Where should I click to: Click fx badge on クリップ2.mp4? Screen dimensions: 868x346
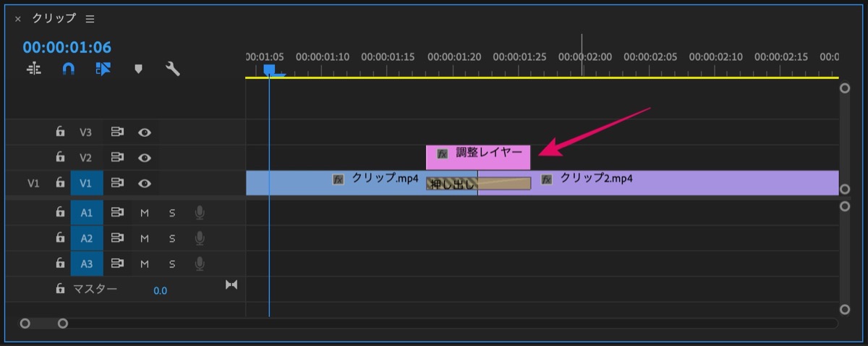547,179
